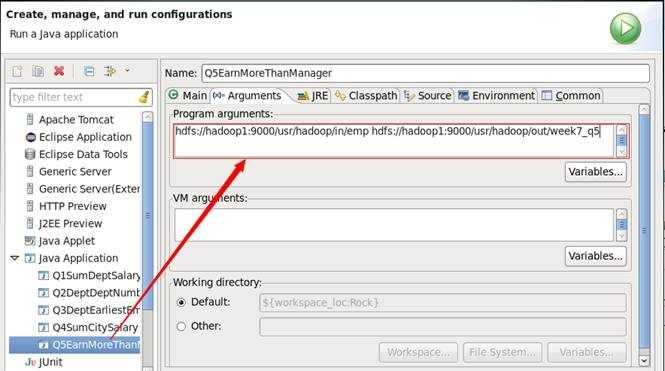The width and height of the screenshot is (665, 371).
Task: Switch to the Common tab
Action: pos(571,96)
